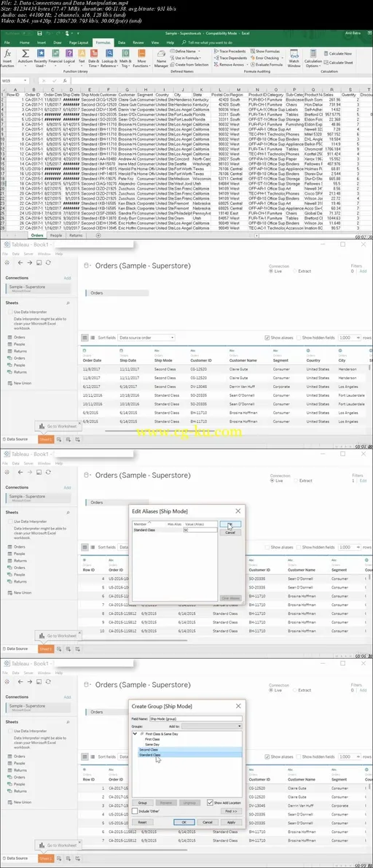Click New Union in top Tableau window
373x868 pixels.
(x=18, y=383)
